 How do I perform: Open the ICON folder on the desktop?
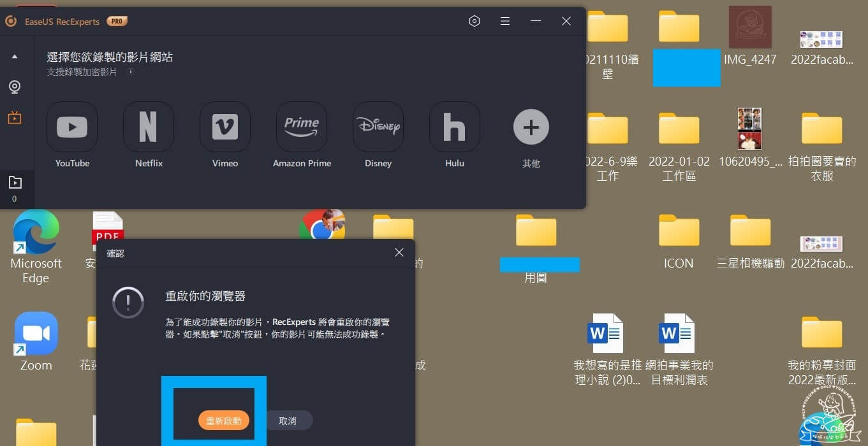coord(678,231)
